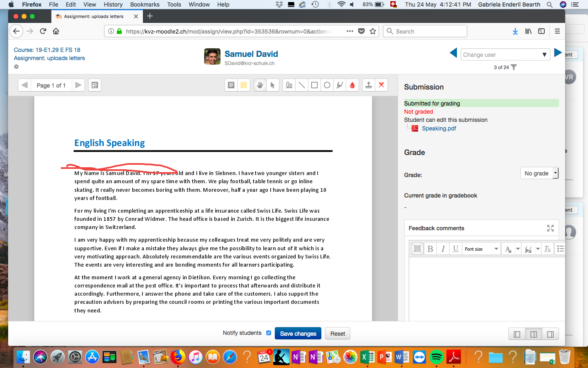The width and height of the screenshot is (588, 368).
Task: Open the Speaking.pdf file link
Action: click(x=439, y=128)
